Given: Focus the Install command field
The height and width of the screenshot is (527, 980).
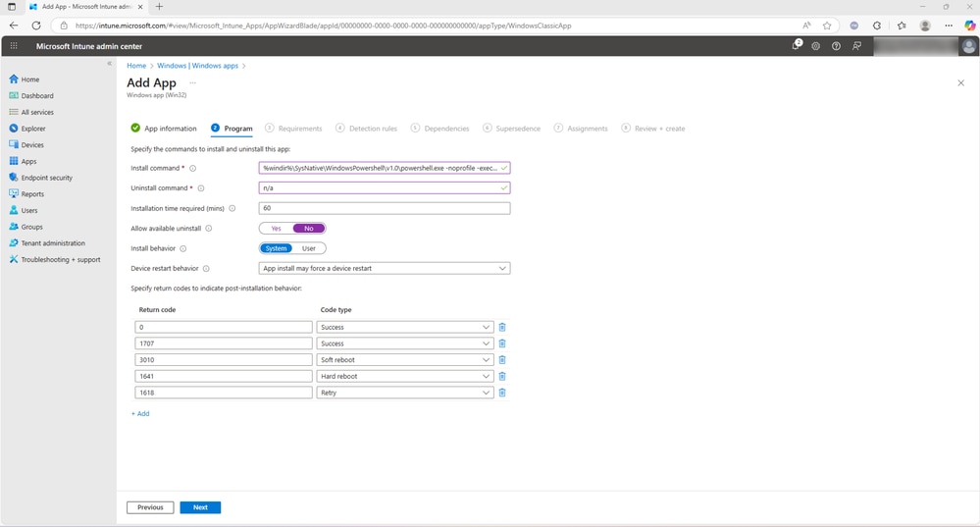Looking at the screenshot, I should [x=385, y=168].
